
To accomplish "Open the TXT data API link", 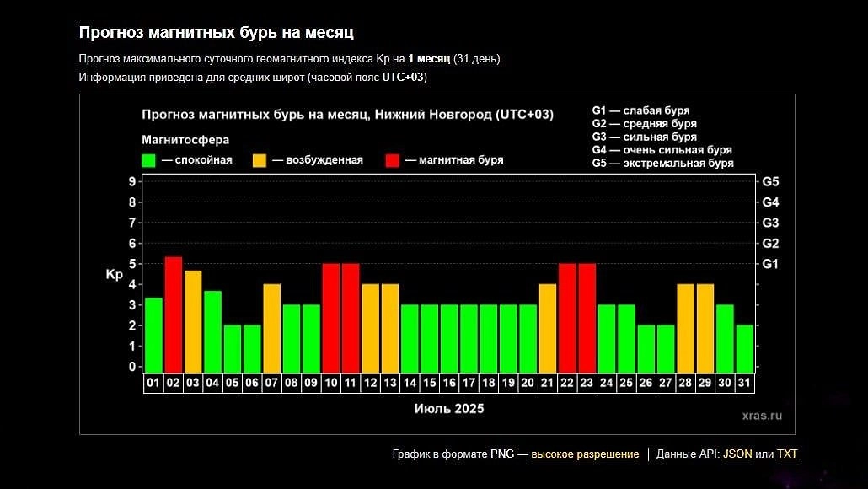I will 786,454.
